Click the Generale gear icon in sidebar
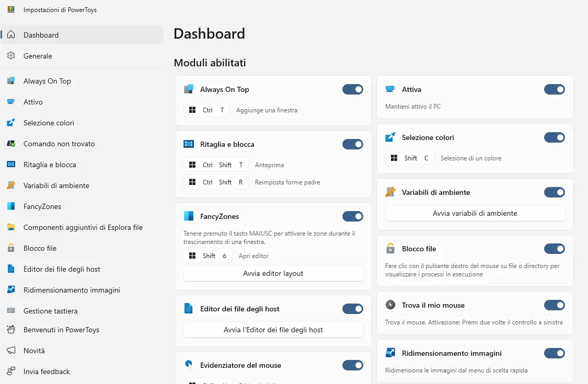Screen dimensions: 588x384 tap(11, 55)
